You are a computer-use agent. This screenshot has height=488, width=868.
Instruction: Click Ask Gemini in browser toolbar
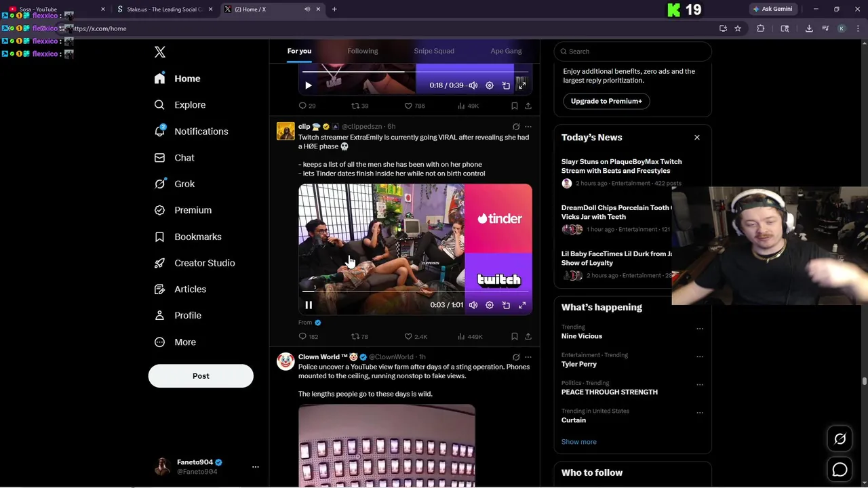coord(772,9)
